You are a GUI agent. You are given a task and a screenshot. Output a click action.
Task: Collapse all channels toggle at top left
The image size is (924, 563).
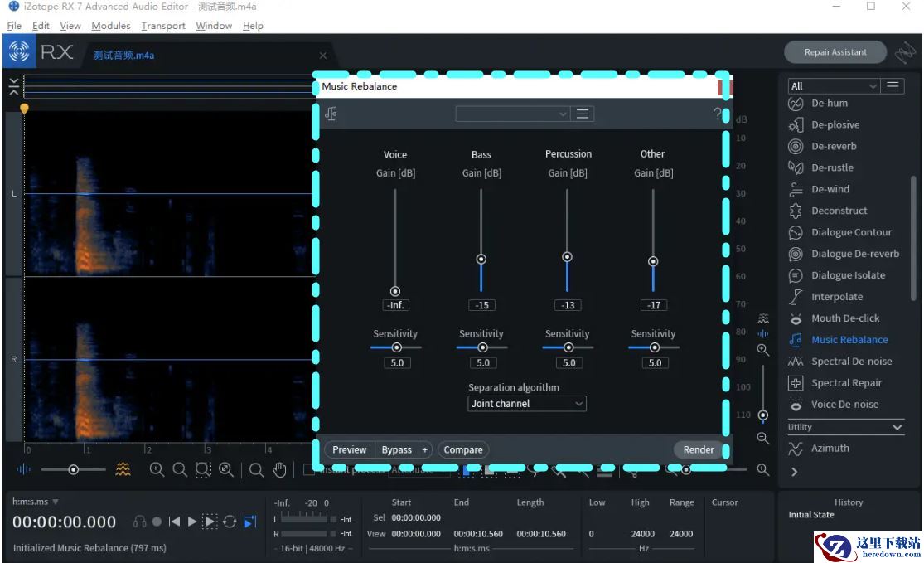point(14,86)
